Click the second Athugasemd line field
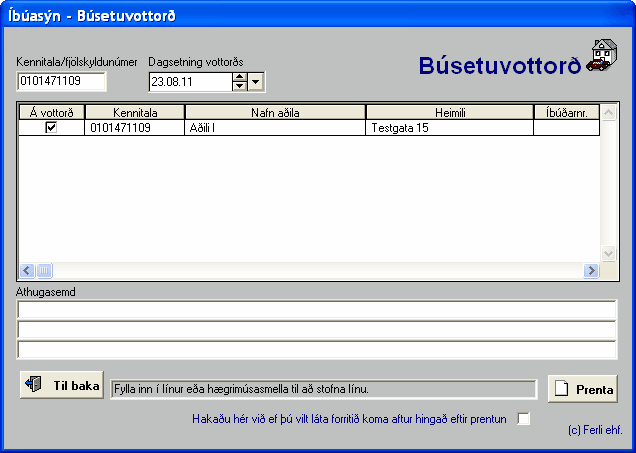Screen dimensions: 636x453 point(317,330)
